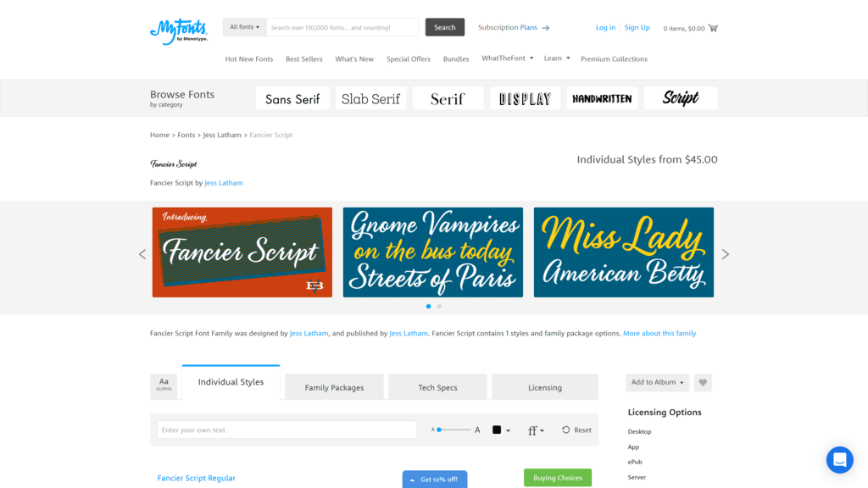Select the ePub licensing option

point(635,462)
